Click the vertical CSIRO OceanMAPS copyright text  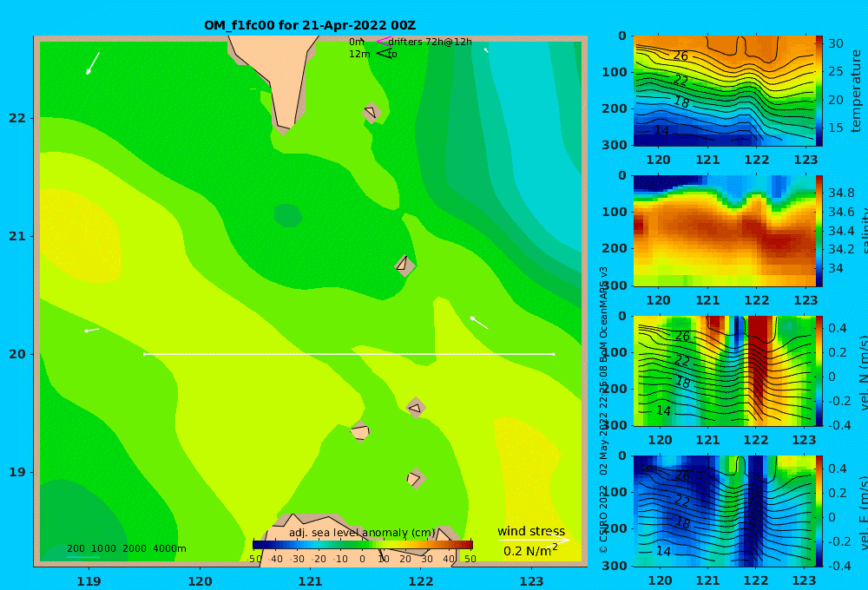click(x=603, y=410)
